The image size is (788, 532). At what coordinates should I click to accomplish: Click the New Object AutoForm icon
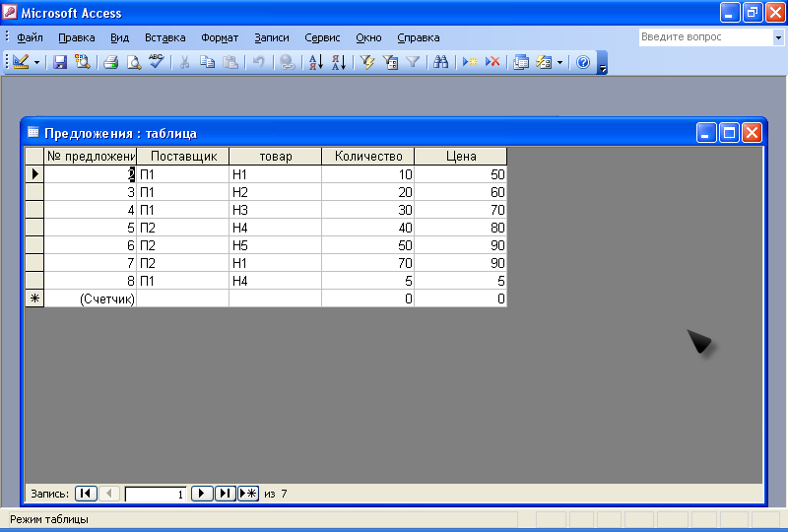click(x=544, y=62)
